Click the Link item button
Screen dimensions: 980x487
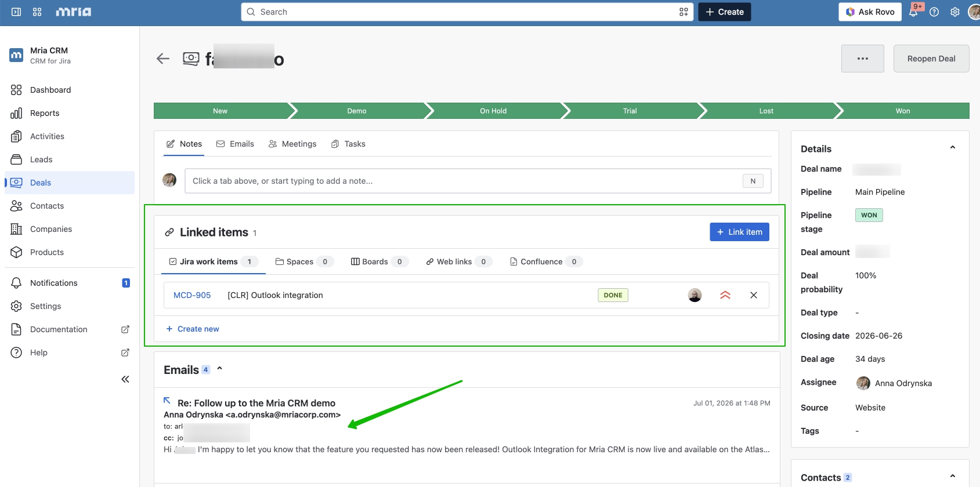[740, 232]
